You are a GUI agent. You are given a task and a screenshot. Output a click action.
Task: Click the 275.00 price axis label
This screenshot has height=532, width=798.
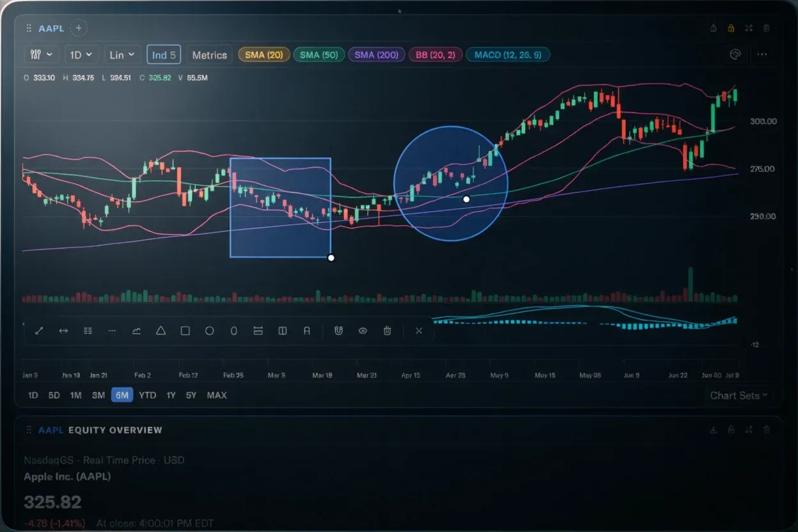pos(763,169)
